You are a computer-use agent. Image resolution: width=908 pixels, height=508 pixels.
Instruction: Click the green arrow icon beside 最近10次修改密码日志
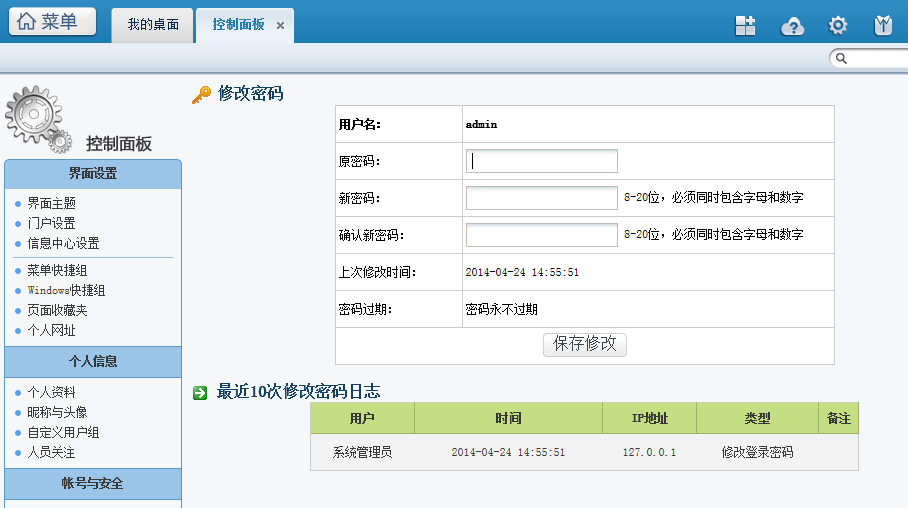tap(200, 392)
